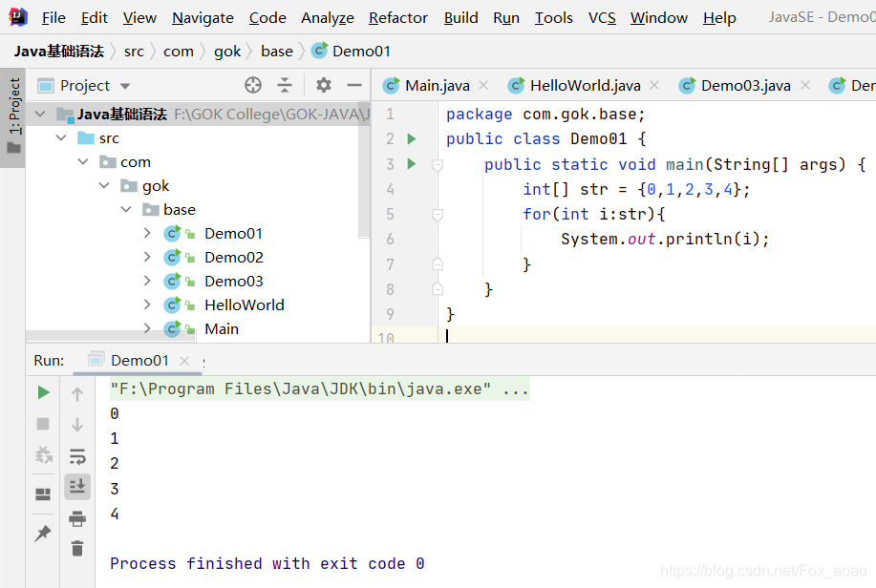The width and height of the screenshot is (876, 588).
Task: Collapse the Java基础语法 project root node
Action: pyautogui.click(x=40, y=115)
